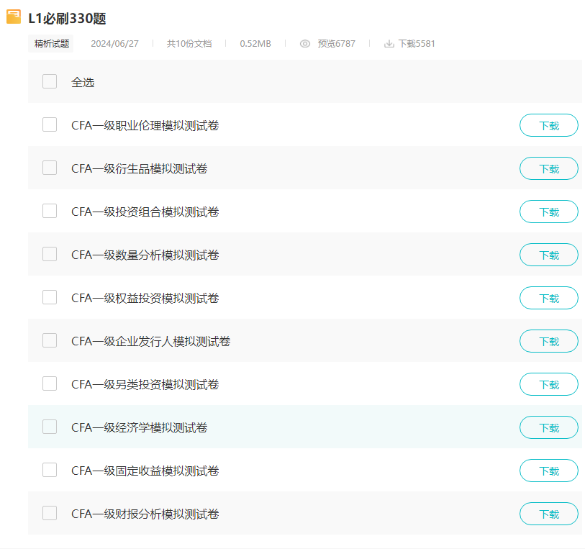Click the orange folder icon beside L1必刷330题
The image size is (585, 554).
click(14, 17)
